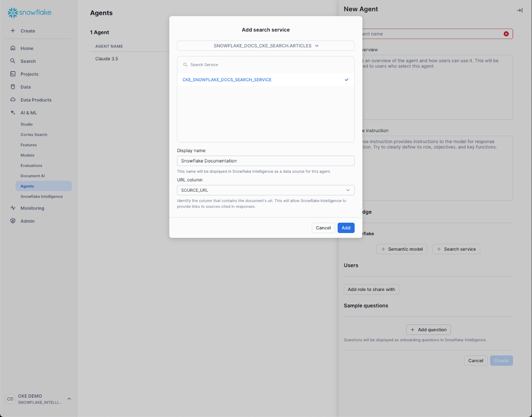Open the SNOWFLAKE_DOCS_CKE_SEARCH.ARTICLES schema dropdown

click(266, 46)
